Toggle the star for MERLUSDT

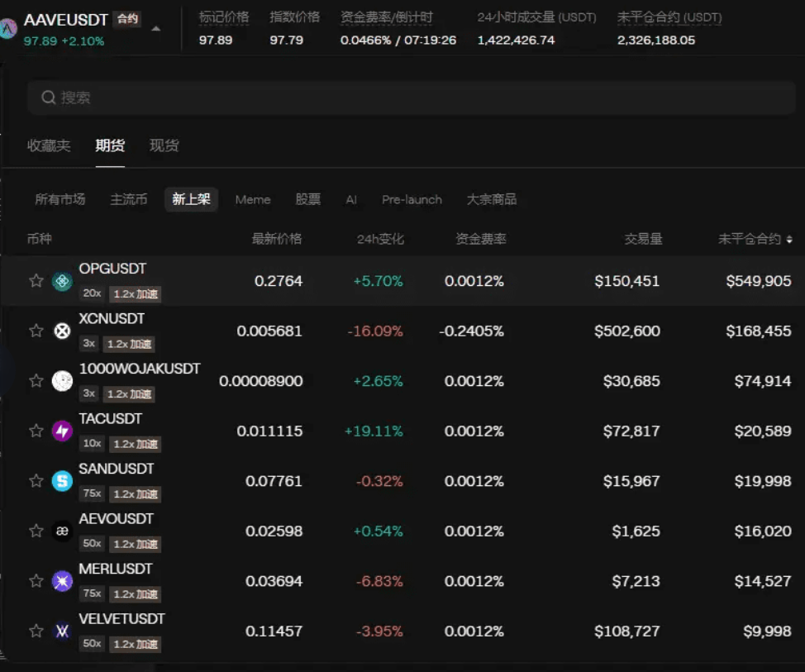tap(36, 580)
